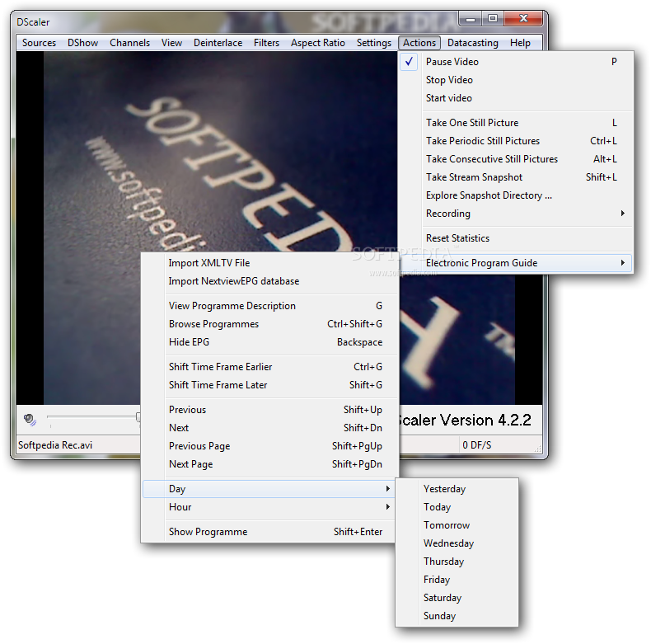Select Next in EPG menu
Image resolution: width=651 pixels, height=644 pixels.
click(x=269, y=428)
